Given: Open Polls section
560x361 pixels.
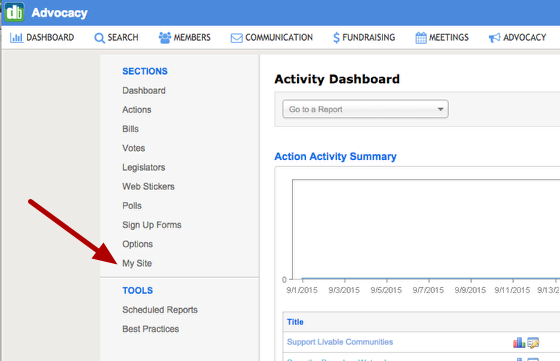Looking at the screenshot, I should coord(132,206).
